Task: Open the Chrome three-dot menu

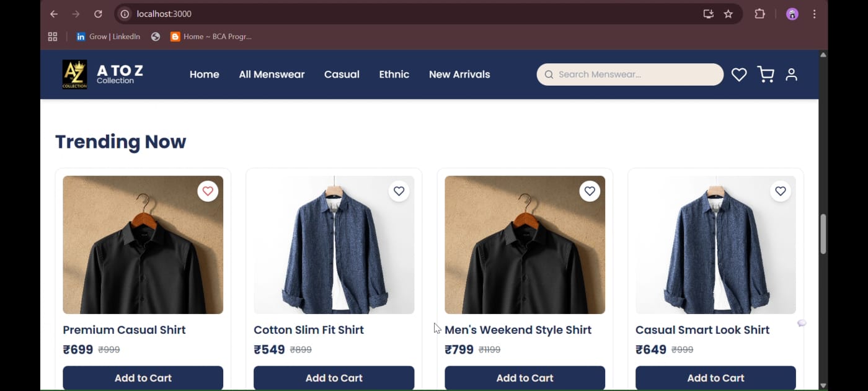Action: [x=815, y=14]
